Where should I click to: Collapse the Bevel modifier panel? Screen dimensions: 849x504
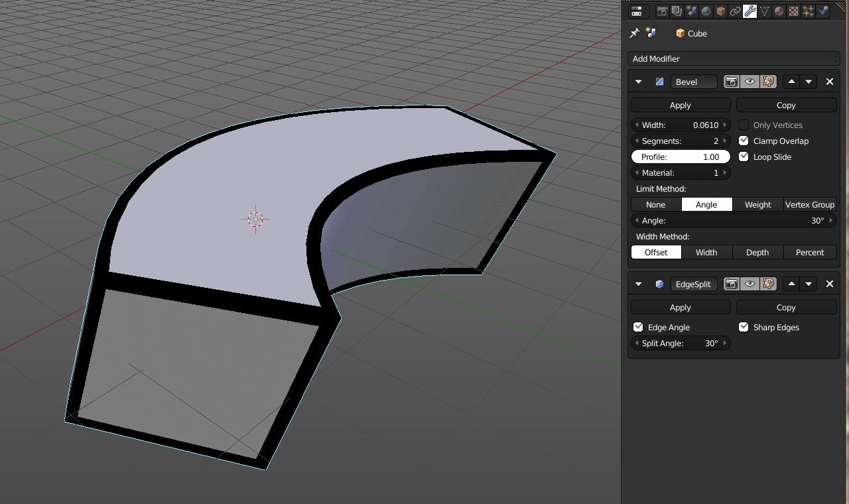click(x=638, y=82)
